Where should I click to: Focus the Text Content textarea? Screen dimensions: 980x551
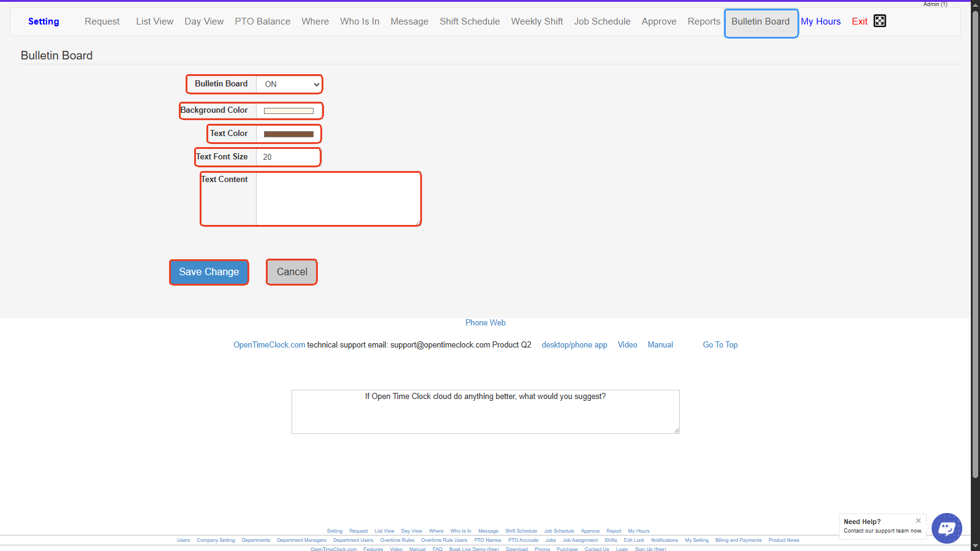(x=337, y=199)
